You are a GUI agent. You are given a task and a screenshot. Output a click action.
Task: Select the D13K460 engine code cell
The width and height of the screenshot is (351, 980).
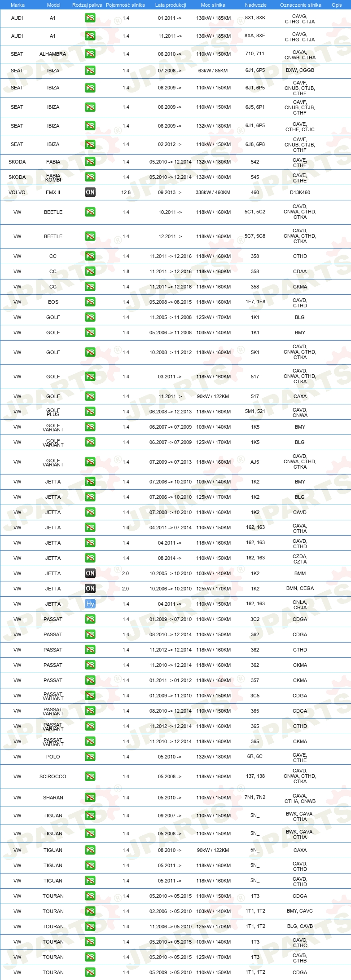click(300, 192)
